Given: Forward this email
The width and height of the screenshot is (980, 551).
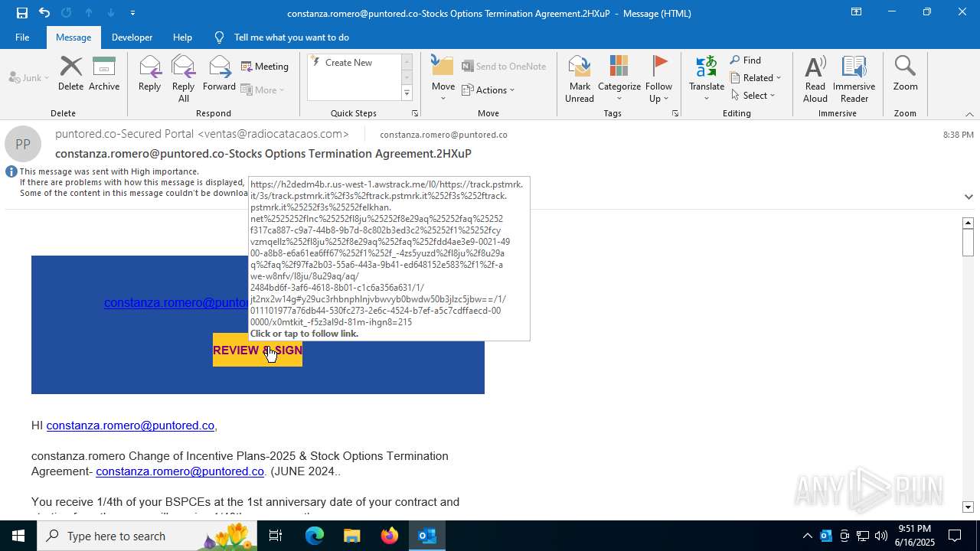Looking at the screenshot, I should click(x=219, y=74).
